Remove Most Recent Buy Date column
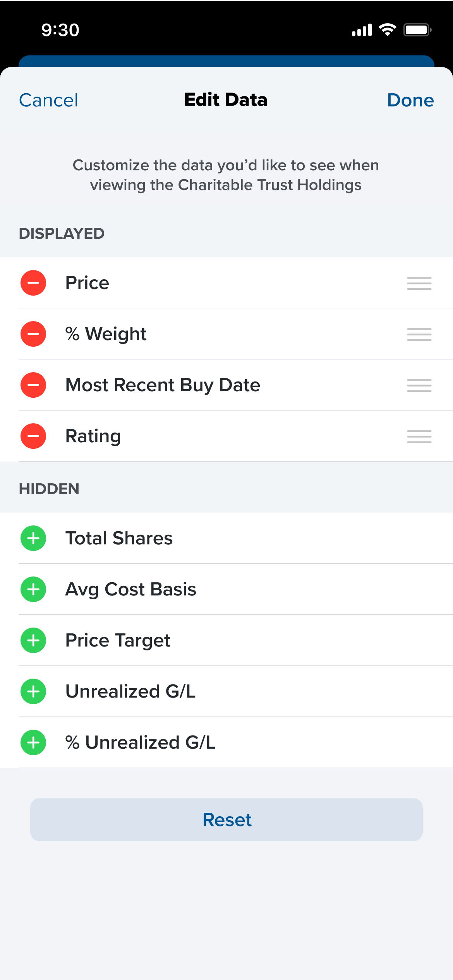453x980 pixels. (x=33, y=385)
